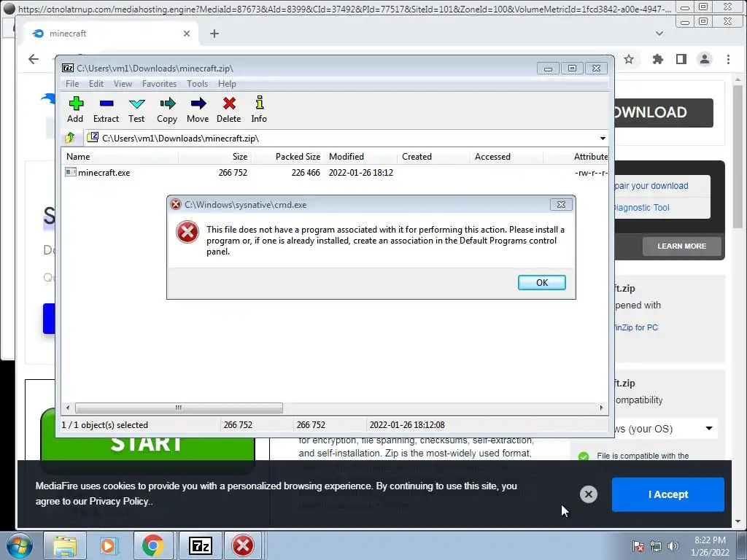Open the WinZip for PC link
747x560 pixels.
pyautogui.click(x=636, y=327)
